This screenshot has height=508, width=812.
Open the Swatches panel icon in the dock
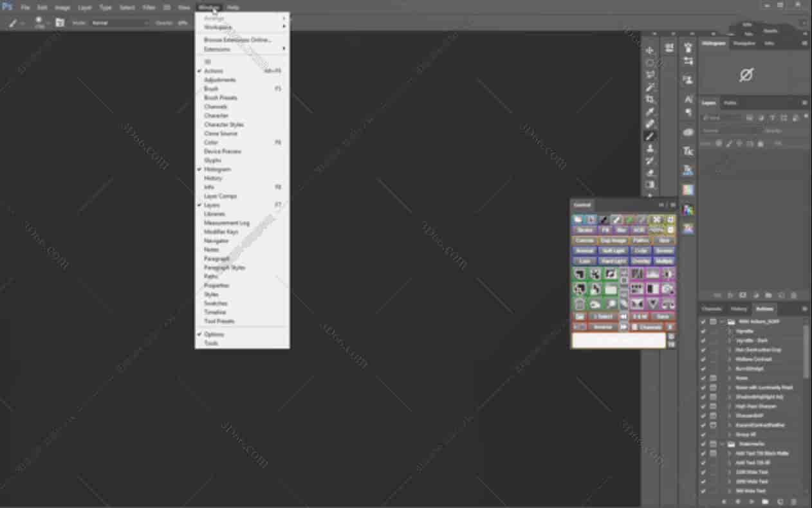[688, 190]
